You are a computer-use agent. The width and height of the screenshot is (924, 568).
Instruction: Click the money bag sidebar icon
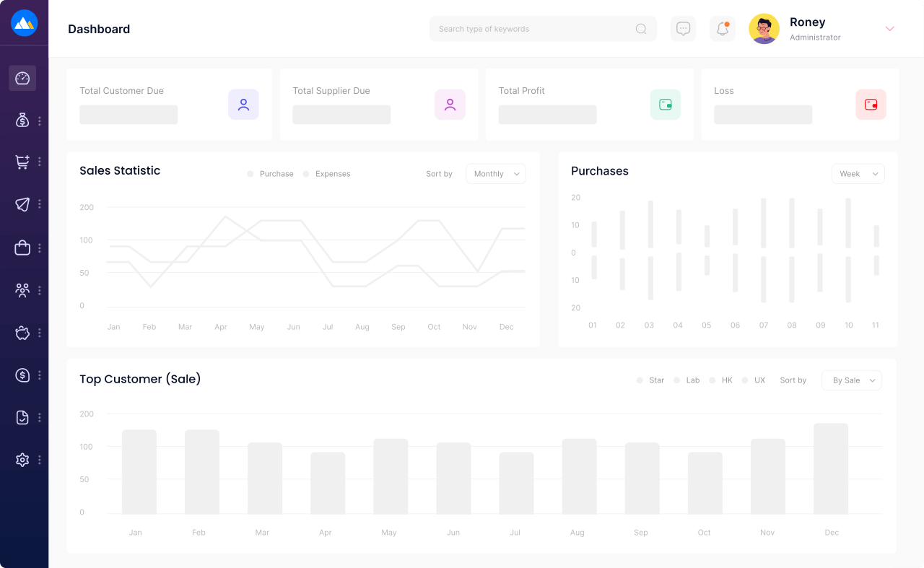tap(22, 121)
